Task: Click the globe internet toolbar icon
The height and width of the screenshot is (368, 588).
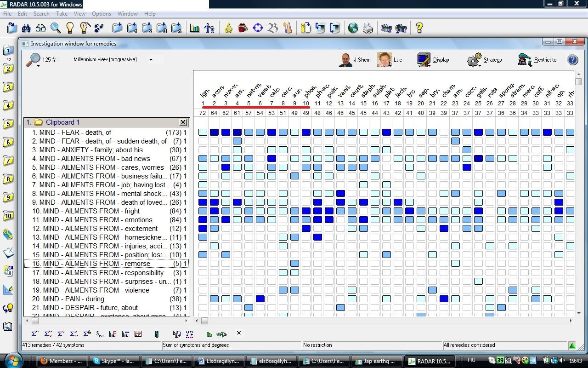Action: (x=353, y=28)
